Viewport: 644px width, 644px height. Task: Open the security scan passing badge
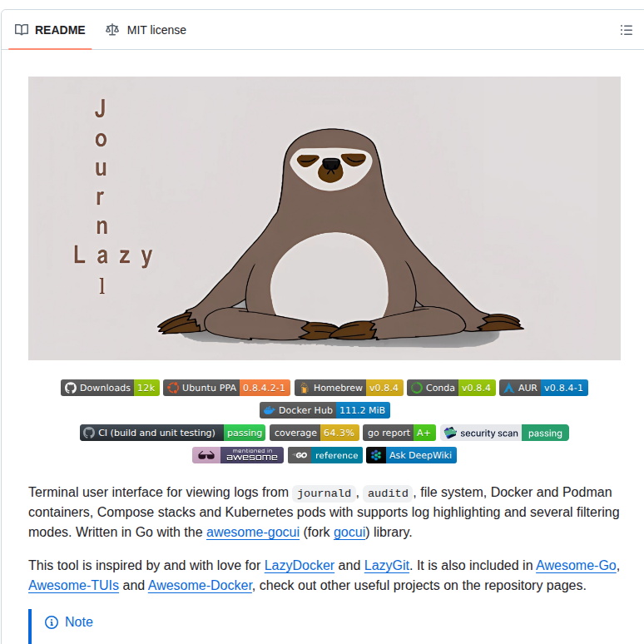[504, 433]
